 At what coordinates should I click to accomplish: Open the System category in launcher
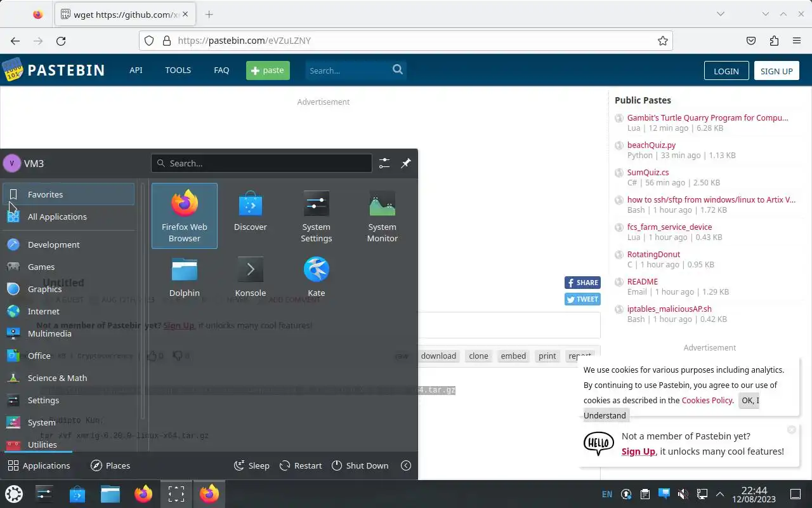pos(69,422)
